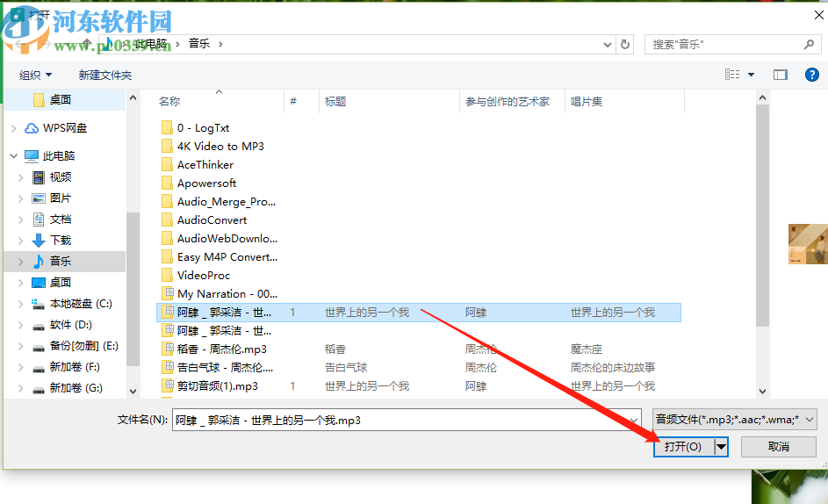Expand the file name history dropdown
Image resolution: width=828 pixels, height=504 pixels.
point(633,421)
